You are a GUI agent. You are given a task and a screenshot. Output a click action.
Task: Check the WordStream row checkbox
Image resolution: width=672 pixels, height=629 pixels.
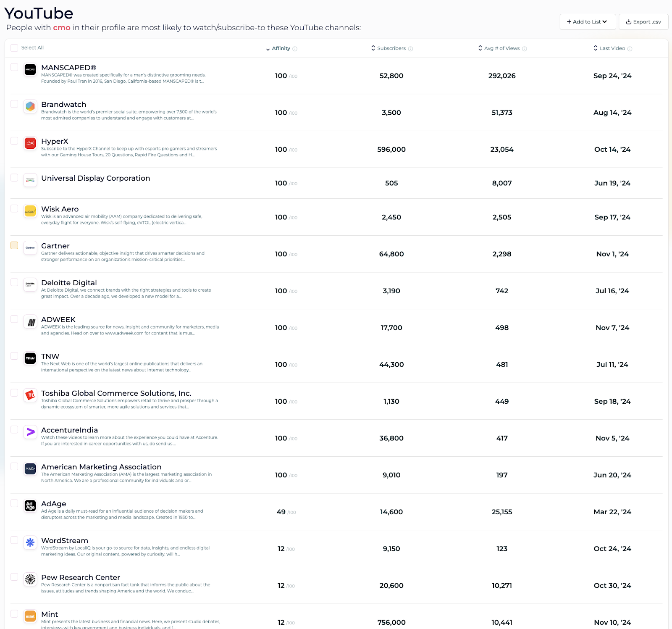[14, 540]
